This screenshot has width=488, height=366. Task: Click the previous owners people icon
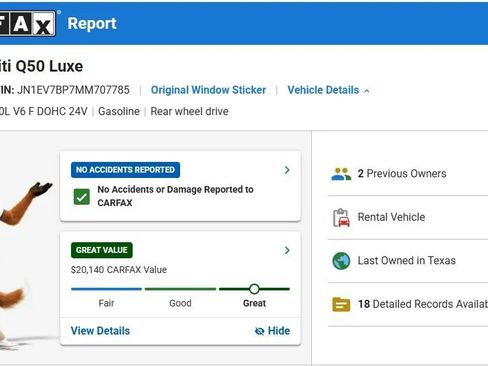click(x=341, y=174)
